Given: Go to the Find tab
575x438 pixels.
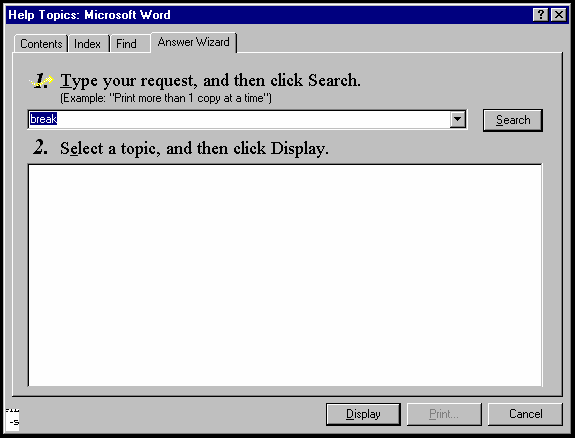Looking at the screenshot, I should coord(127,44).
